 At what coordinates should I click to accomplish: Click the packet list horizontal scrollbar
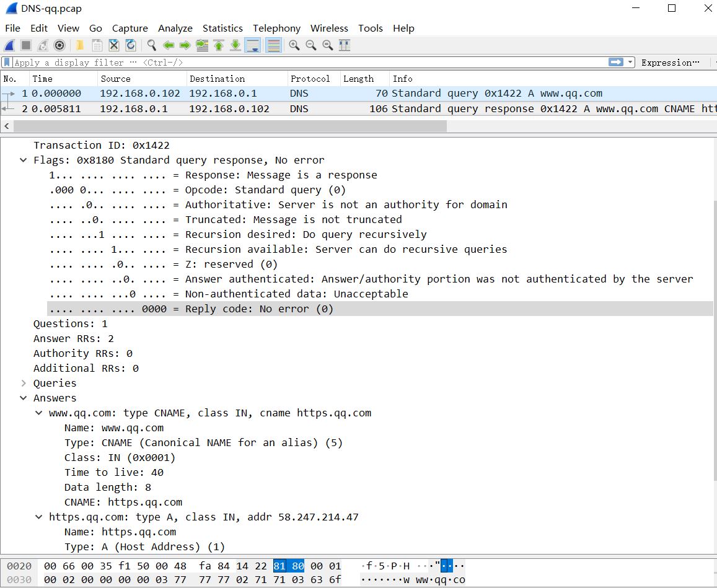230,126
